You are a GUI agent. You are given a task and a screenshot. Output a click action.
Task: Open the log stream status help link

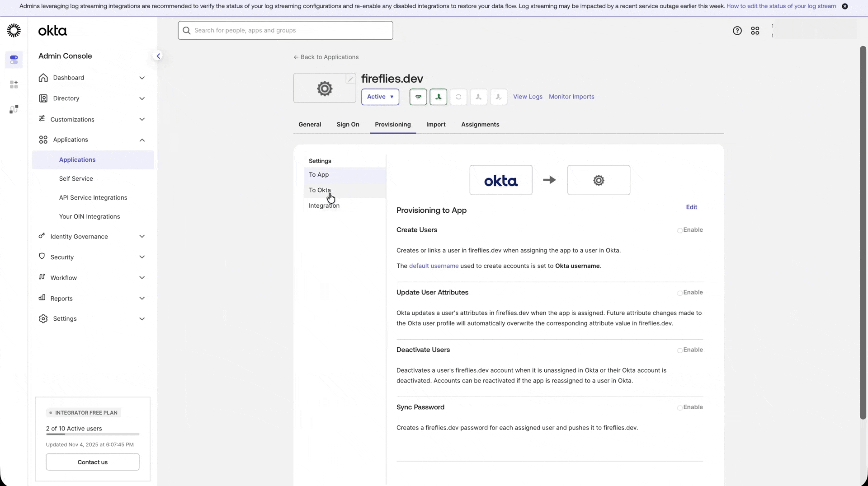(x=781, y=6)
